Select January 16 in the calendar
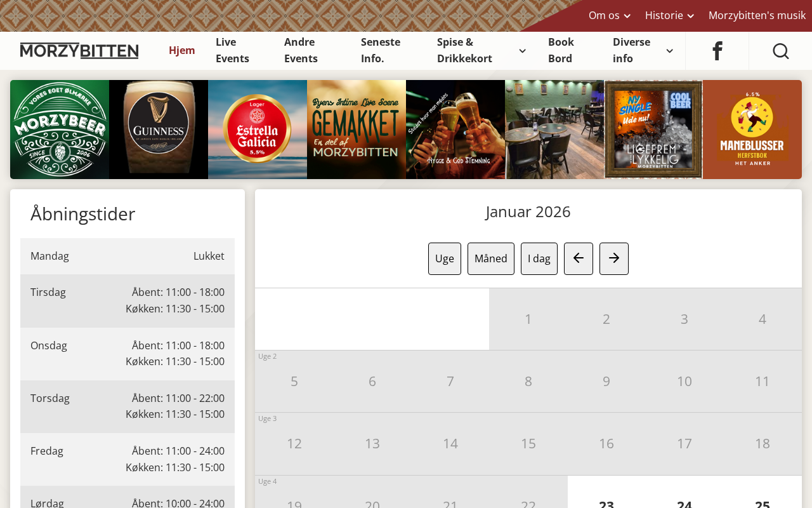Image resolution: width=812 pixels, height=508 pixels. tap(606, 443)
